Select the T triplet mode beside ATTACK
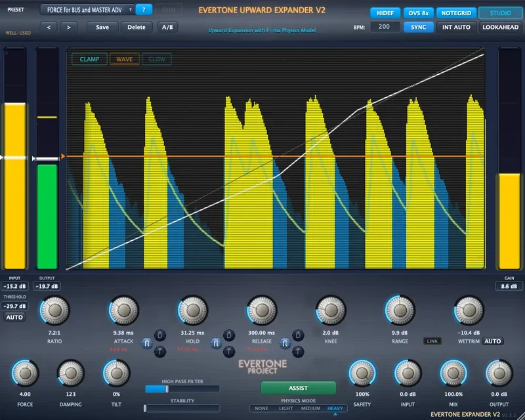This screenshot has height=420, width=525. point(159,352)
